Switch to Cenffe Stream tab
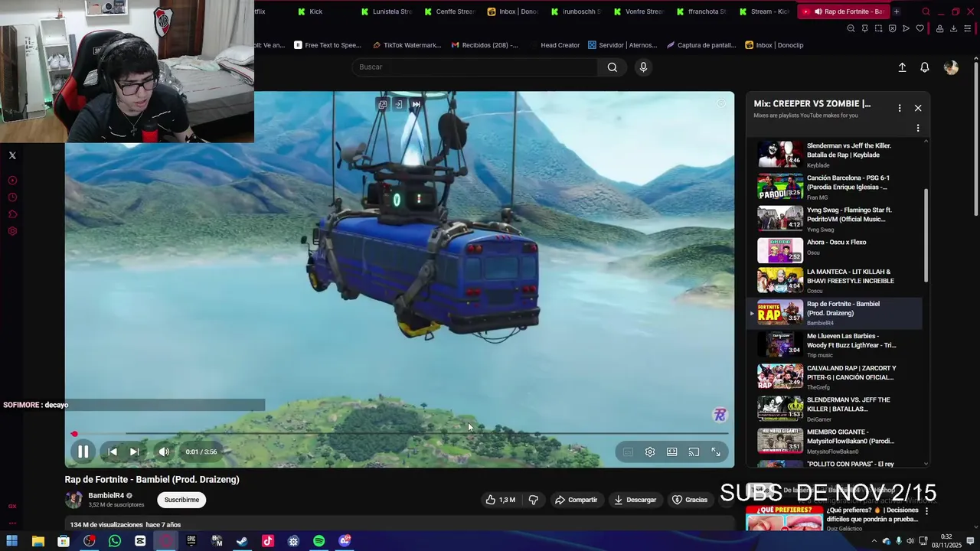The width and height of the screenshot is (980, 551). 449,11
